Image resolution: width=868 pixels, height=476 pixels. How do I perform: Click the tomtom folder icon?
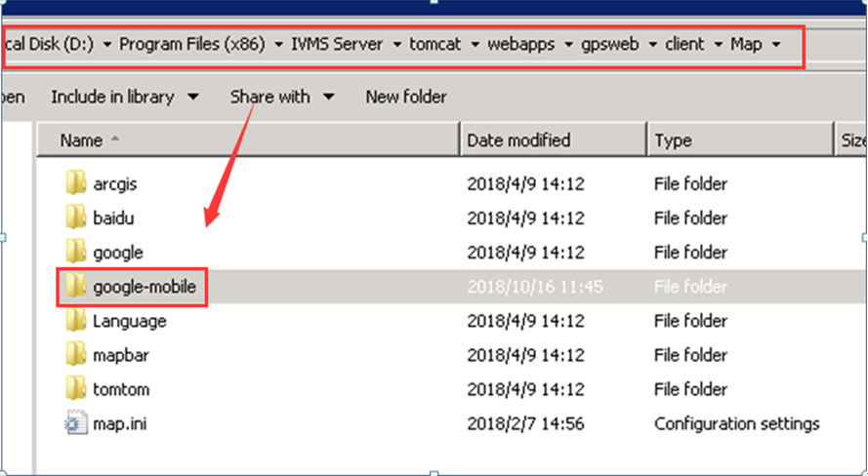tap(76, 389)
